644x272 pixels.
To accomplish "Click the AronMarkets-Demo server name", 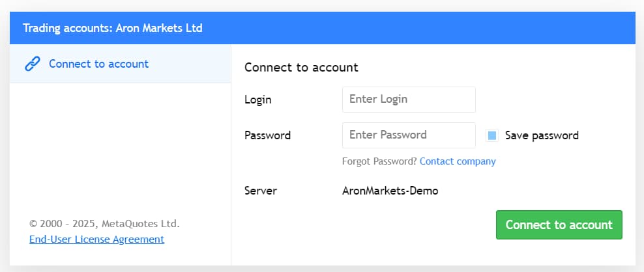I will coord(390,191).
